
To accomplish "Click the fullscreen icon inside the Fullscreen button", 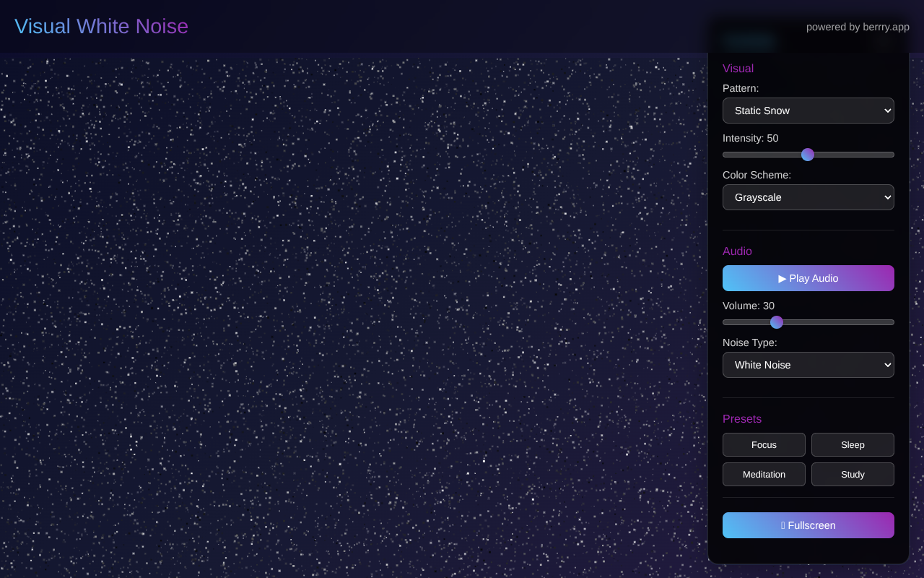I will click(x=782, y=525).
